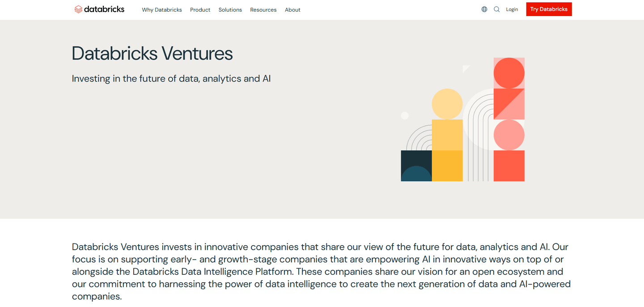Select the yellow circle shape in the illustration
This screenshot has height=307, width=644.
click(x=447, y=103)
